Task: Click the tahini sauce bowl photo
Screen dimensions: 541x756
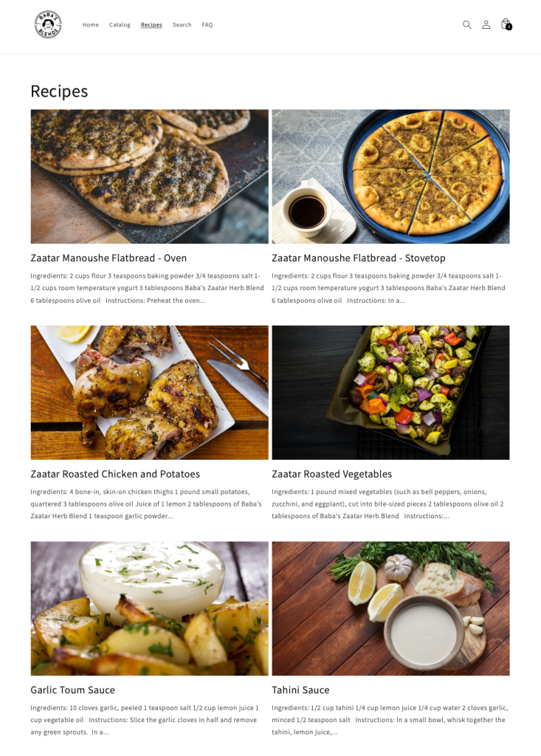Action: tap(390, 608)
